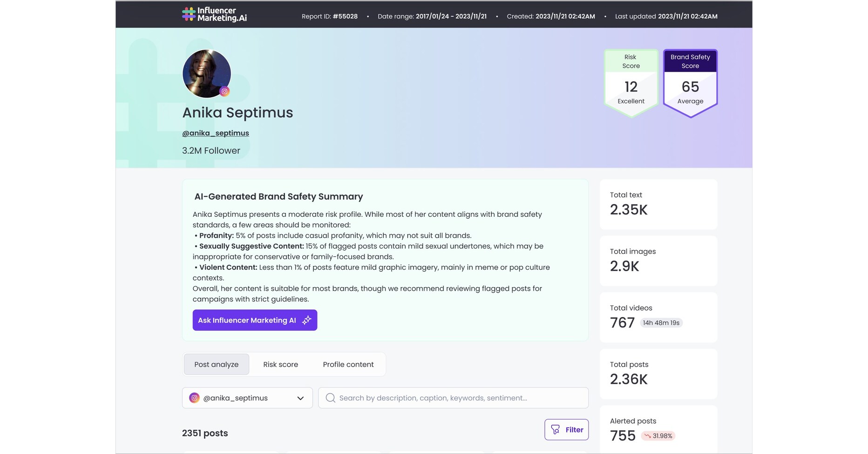Click the magnifying glass search icon
Screen dimensions: 868x454
[330, 398]
